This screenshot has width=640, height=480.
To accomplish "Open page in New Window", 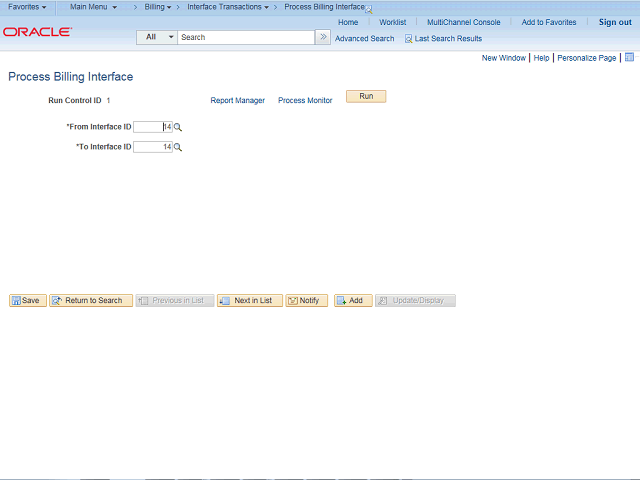I will [504, 58].
